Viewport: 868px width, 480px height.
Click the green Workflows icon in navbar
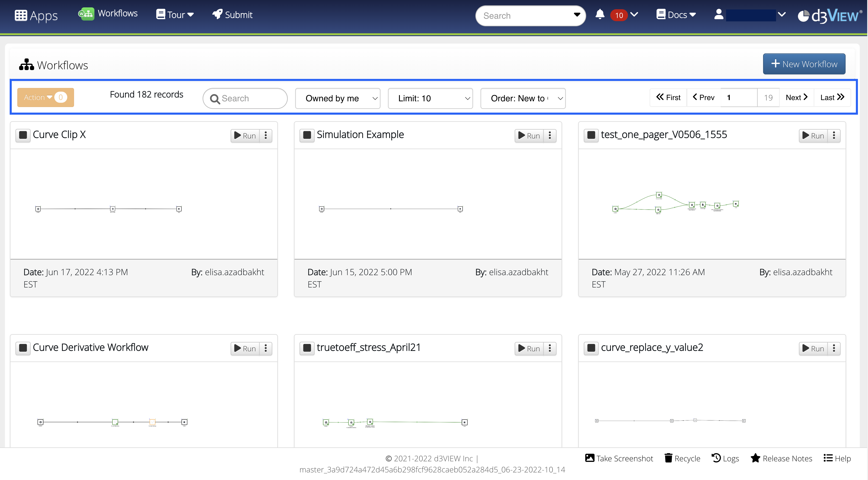coord(86,14)
